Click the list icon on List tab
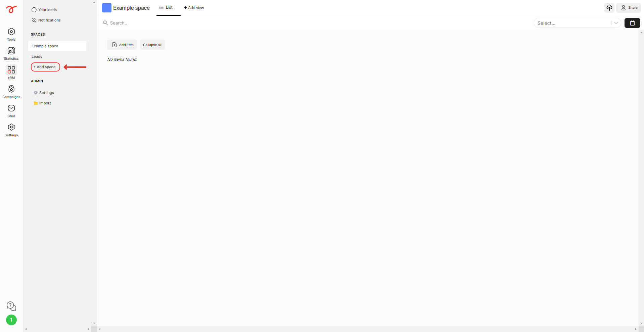Screen dimensions: 644x332 point(161,7)
